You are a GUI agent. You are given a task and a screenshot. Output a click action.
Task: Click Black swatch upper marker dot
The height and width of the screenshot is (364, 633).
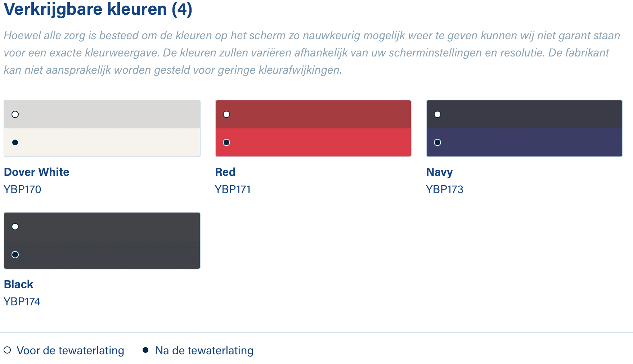15,227
